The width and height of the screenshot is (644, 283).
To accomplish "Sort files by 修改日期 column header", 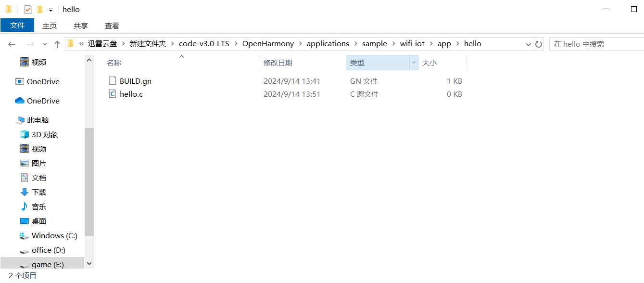I will [278, 63].
